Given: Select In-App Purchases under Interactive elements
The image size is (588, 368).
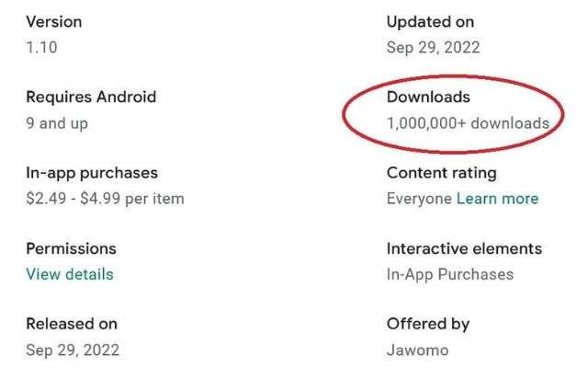Looking at the screenshot, I should [450, 274].
